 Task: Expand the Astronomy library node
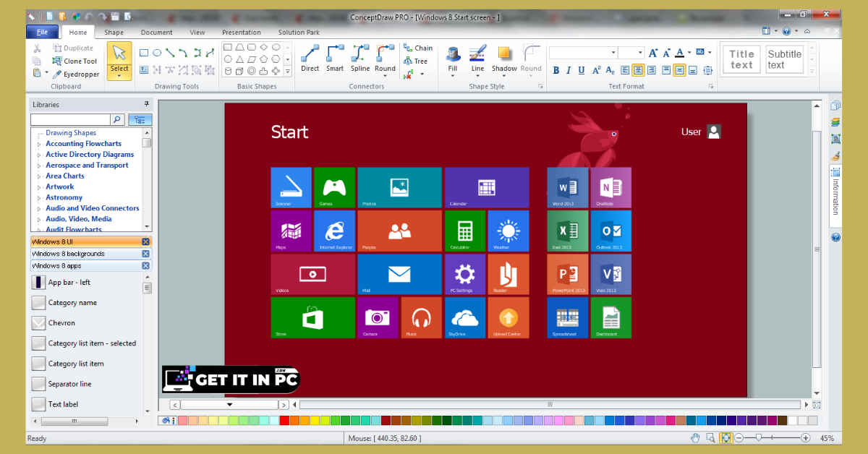(39, 197)
